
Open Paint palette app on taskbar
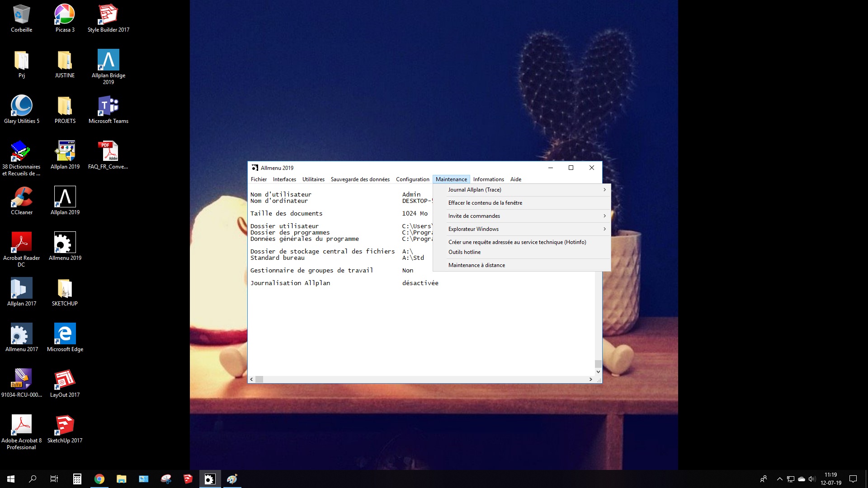(x=232, y=479)
